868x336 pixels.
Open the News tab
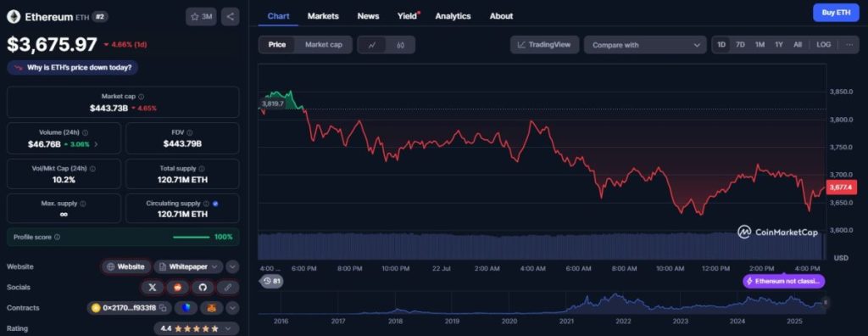368,16
